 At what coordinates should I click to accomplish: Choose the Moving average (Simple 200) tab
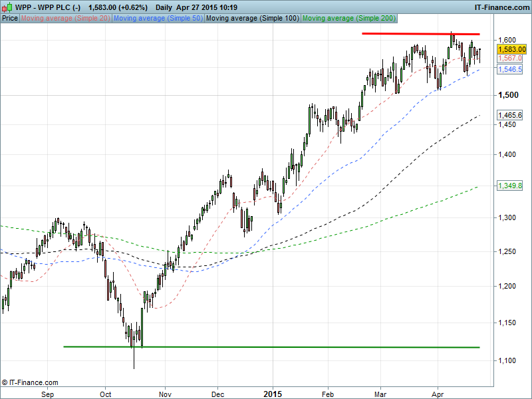348,19
